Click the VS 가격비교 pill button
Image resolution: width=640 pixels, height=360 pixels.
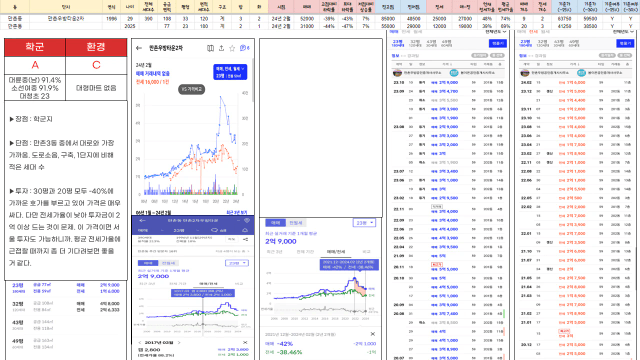tap(192, 89)
